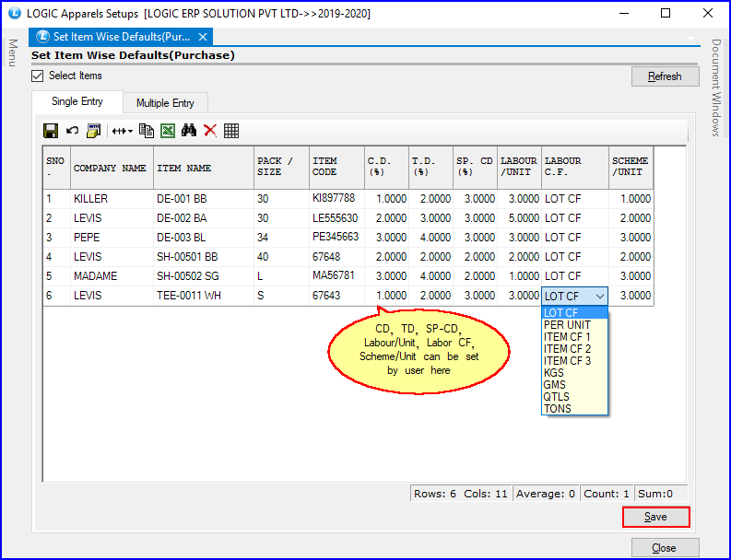The width and height of the screenshot is (731, 560).
Task: Select pack size 40 cell
Action: pos(281,257)
